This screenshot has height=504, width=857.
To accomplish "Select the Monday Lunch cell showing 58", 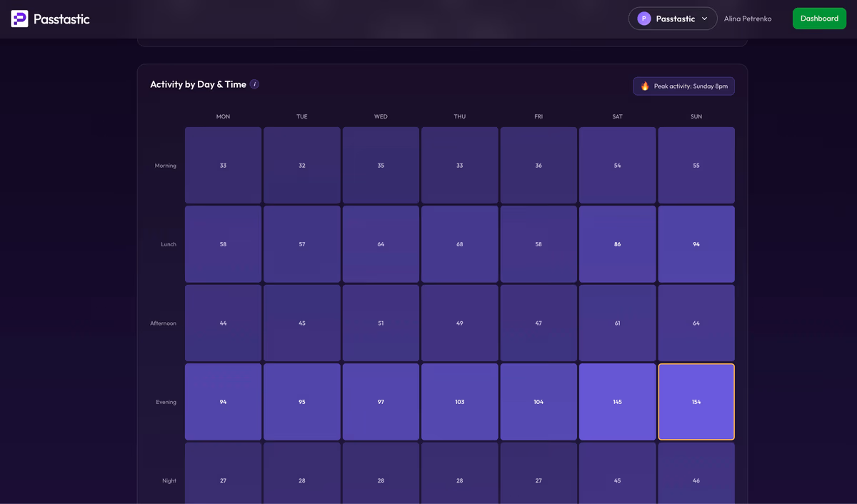I will coord(224,244).
